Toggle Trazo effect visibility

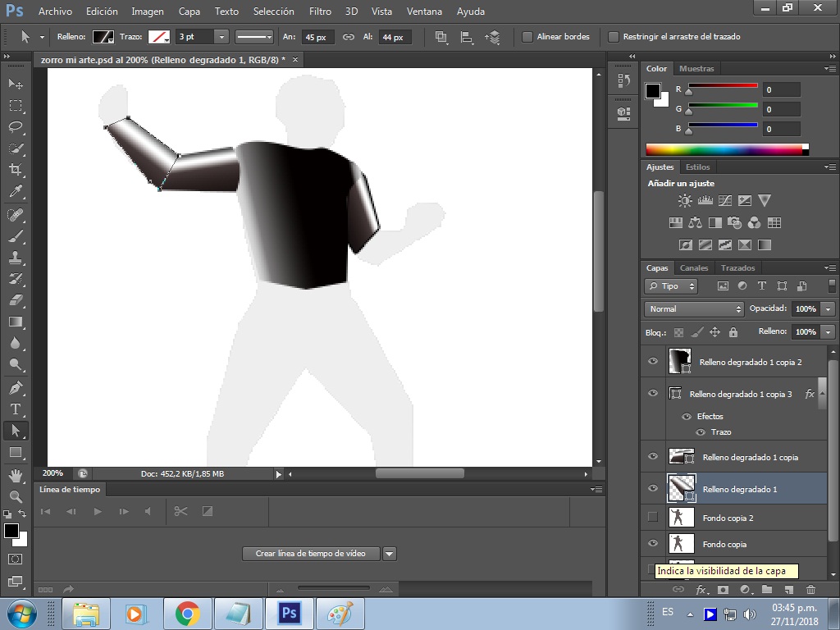coord(701,432)
